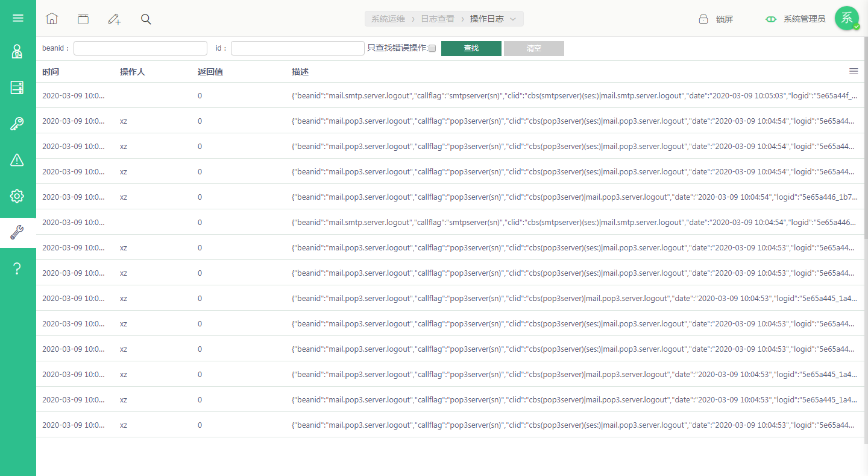Click the gray 清空 button

click(534, 48)
